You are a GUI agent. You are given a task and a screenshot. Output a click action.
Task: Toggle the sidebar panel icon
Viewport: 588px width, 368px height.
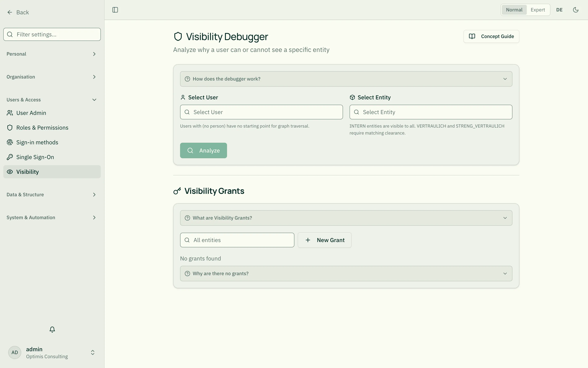(x=115, y=10)
